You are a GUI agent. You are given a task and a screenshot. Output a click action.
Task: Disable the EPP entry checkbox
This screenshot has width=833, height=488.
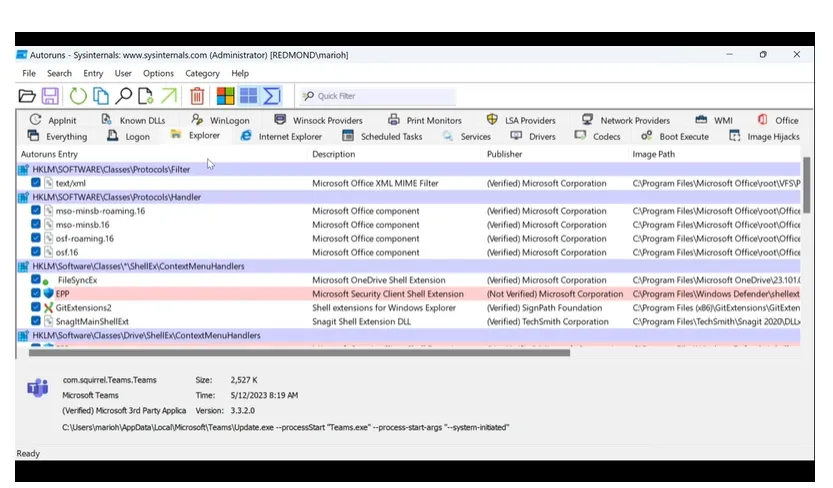[36, 293]
